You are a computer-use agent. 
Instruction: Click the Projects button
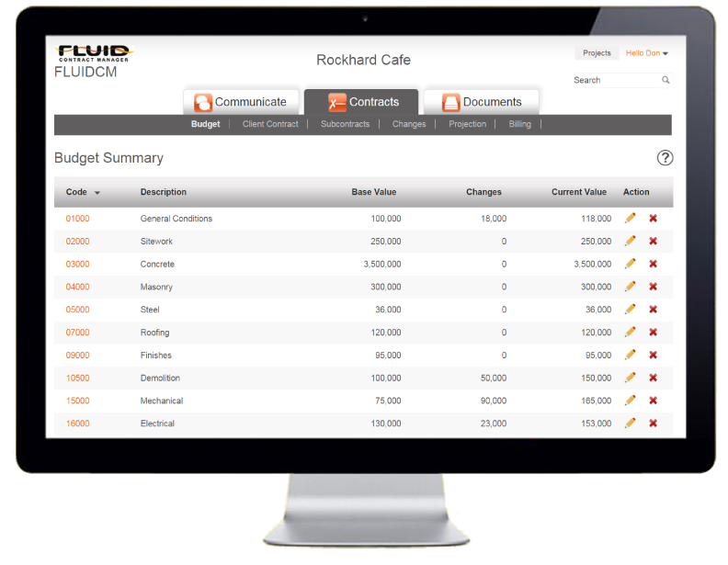597,53
